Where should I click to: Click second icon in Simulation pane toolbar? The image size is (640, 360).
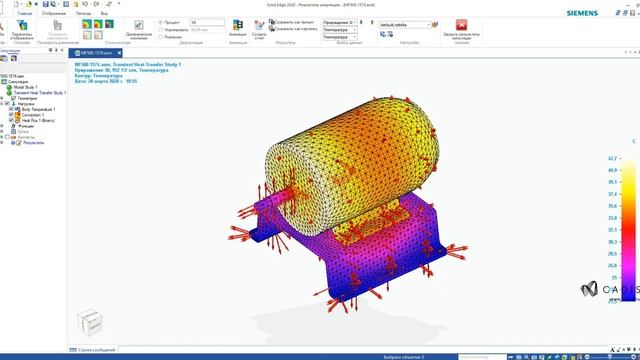click(x=13, y=58)
